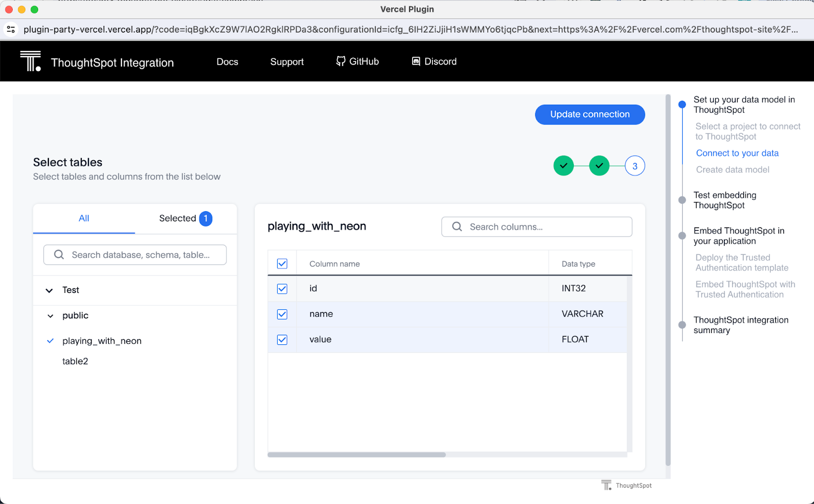Click the Update connection button
Viewport: 814px width, 504px height.
point(590,114)
